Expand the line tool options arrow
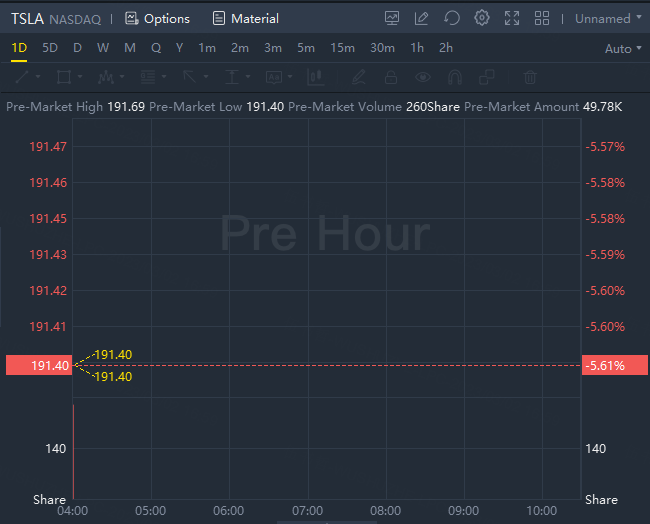This screenshot has height=524, width=650. pyautogui.click(x=38, y=77)
